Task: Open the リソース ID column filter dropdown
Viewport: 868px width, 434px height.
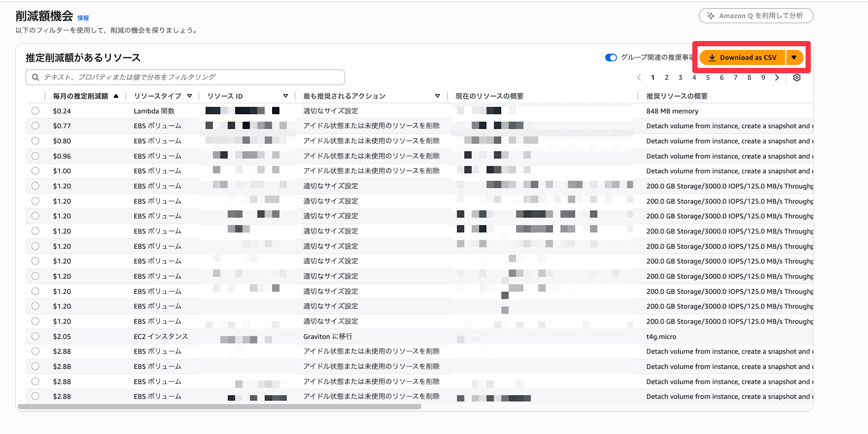Action: click(286, 96)
